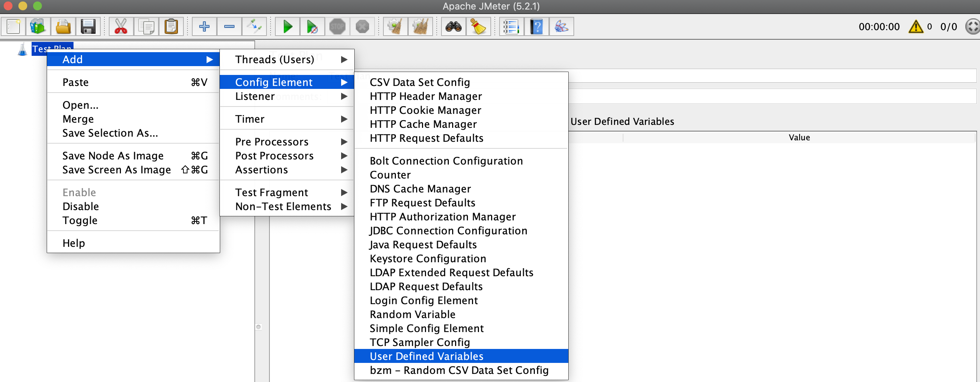Click the Cut scissors icon
The width and height of the screenshot is (980, 382).
121,26
